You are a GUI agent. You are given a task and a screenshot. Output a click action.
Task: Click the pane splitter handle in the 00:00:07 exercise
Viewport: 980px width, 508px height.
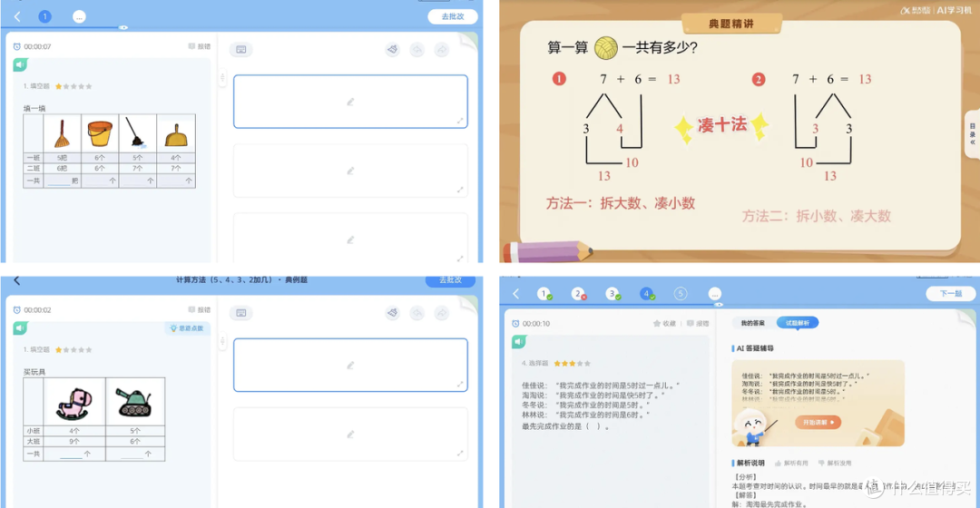pyautogui.click(x=222, y=78)
